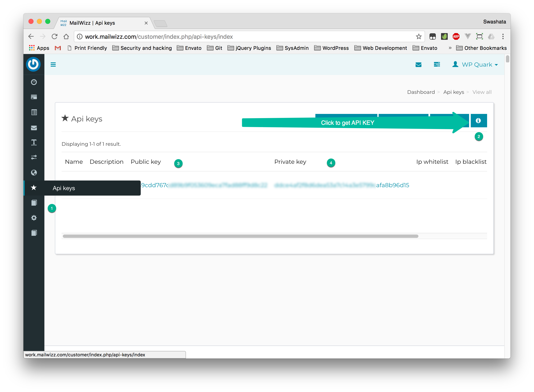This screenshot has height=392, width=534.
Task: Open the Gmail bookmark icon
Action: [58, 48]
